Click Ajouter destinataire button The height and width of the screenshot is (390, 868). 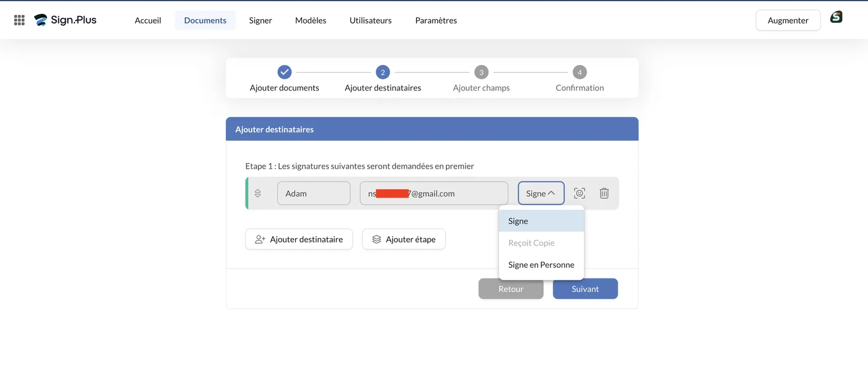click(299, 239)
